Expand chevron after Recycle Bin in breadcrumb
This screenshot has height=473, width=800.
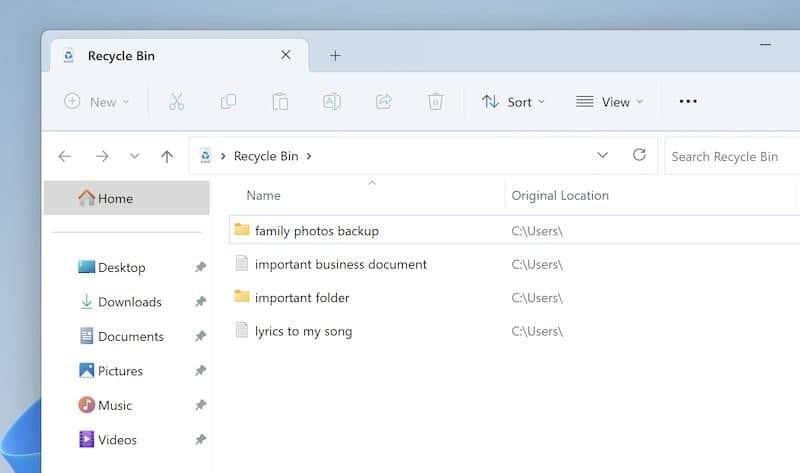pos(309,156)
